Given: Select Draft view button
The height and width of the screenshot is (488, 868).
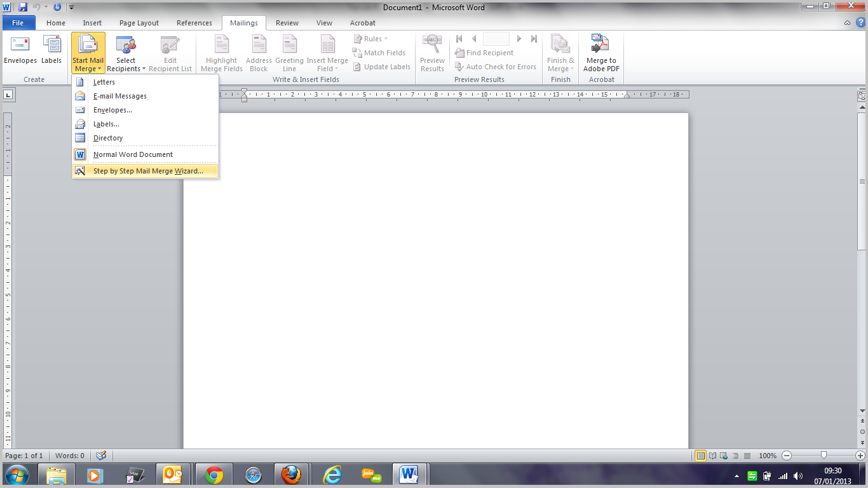Looking at the screenshot, I should 747,456.
